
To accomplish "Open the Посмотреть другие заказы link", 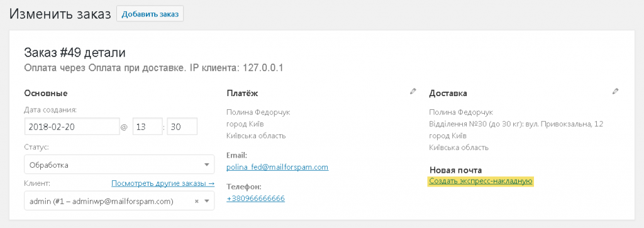I will click(x=163, y=183).
